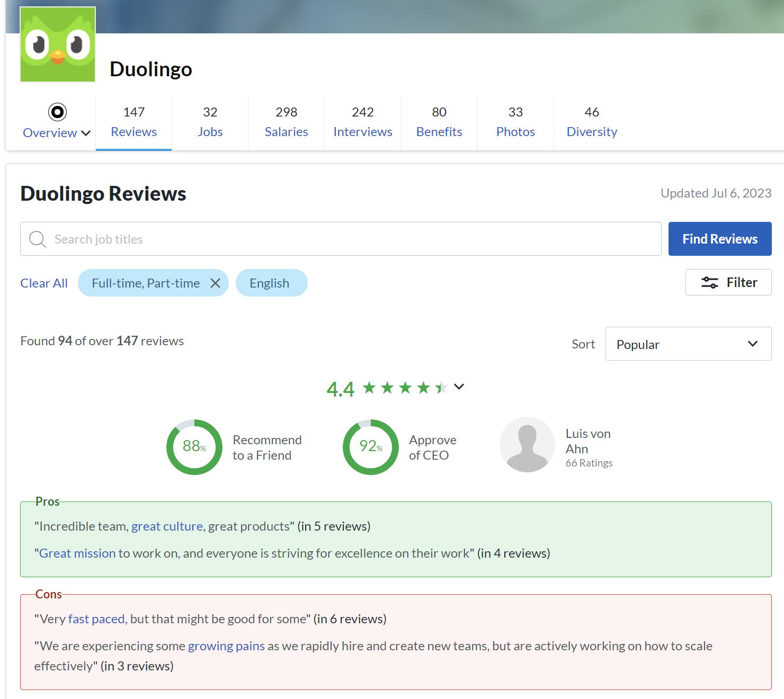Open the Sort by Popular dropdown
784x699 pixels.
(688, 344)
